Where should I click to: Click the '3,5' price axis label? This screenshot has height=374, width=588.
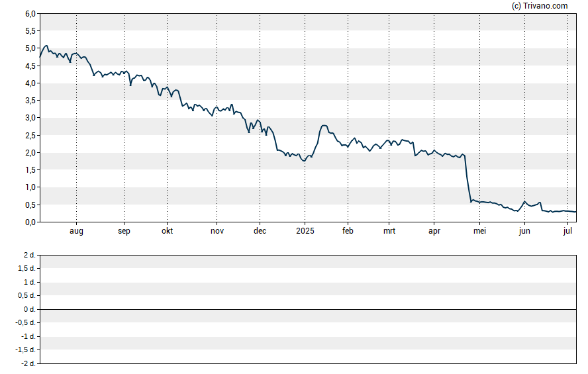pos(30,101)
